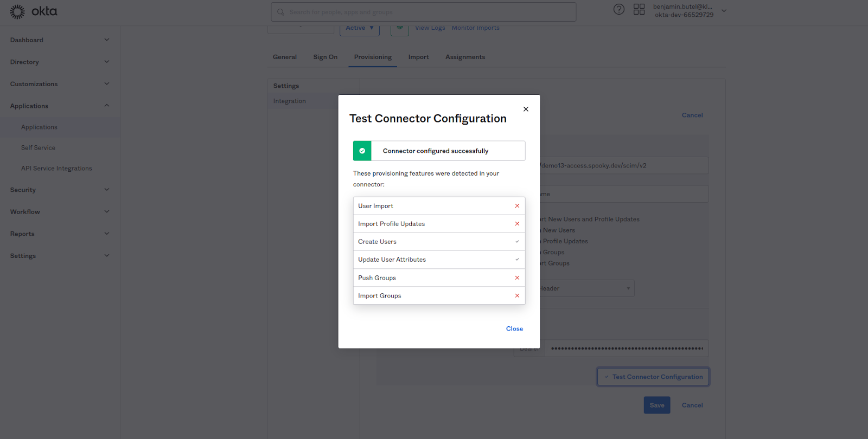Viewport: 868px width, 439px height.
Task: Open the apps grid icon
Action: [639, 9]
